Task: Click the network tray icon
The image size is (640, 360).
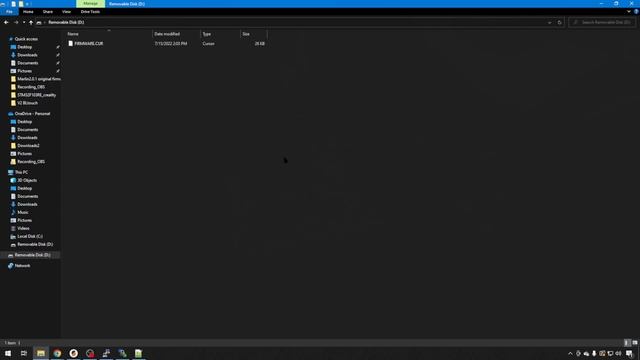Action: [x=610, y=353]
